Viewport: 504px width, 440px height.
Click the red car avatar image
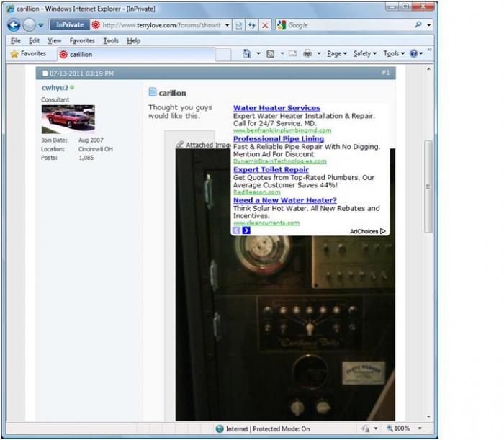(x=68, y=120)
